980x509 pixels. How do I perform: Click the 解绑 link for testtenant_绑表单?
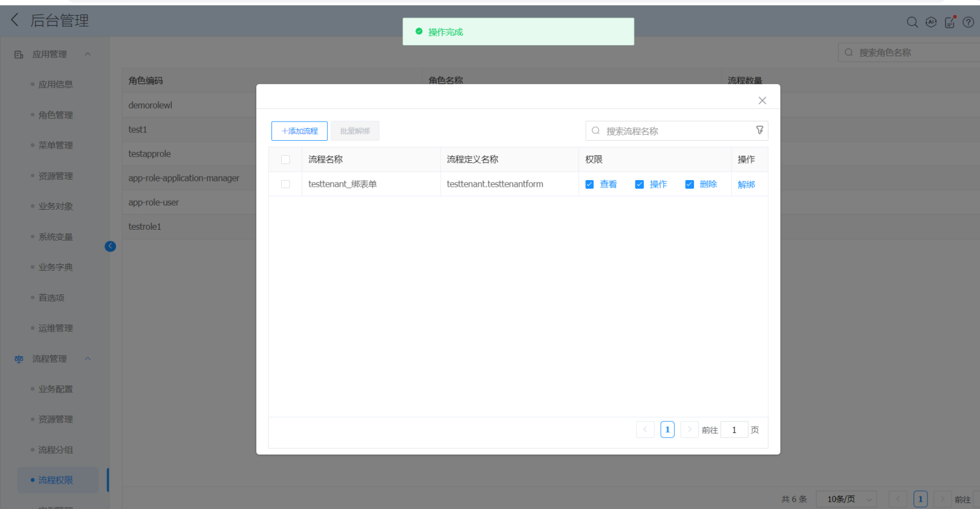point(746,184)
